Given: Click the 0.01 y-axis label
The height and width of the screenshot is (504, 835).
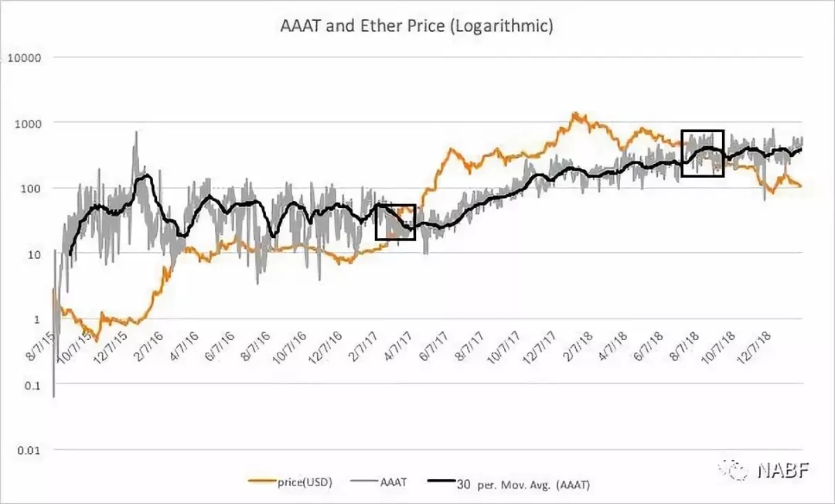Looking at the screenshot, I should (x=29, y=450).
